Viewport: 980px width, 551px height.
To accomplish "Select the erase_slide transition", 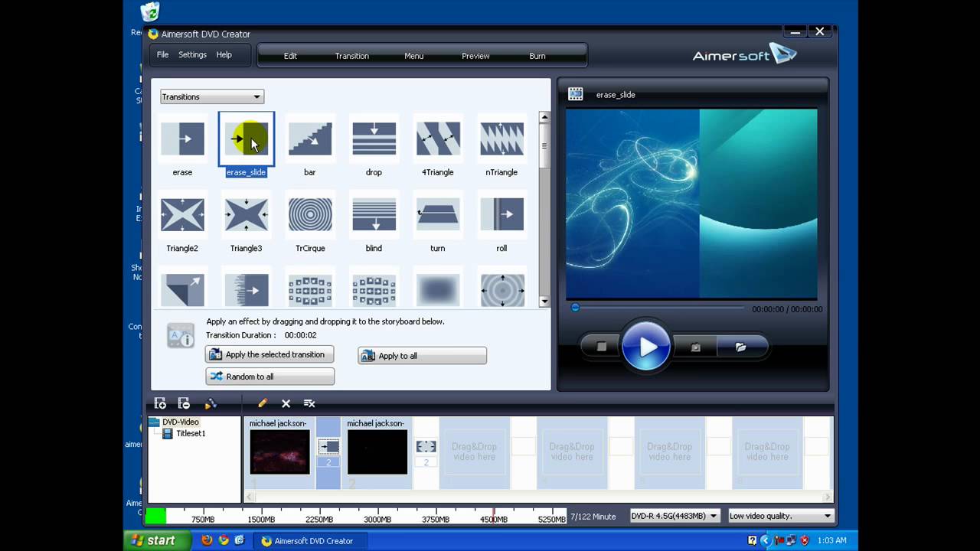I will 246,139.
